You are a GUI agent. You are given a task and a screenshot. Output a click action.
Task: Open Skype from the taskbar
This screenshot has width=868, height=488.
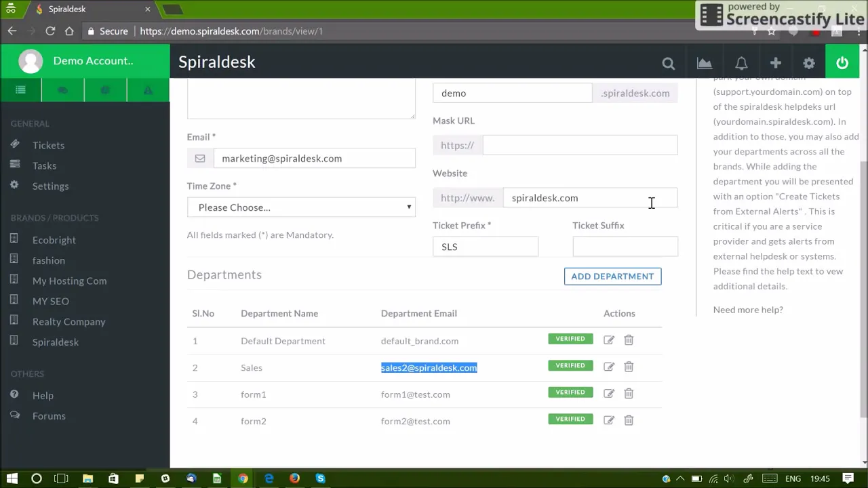click(x=320, y=479)
